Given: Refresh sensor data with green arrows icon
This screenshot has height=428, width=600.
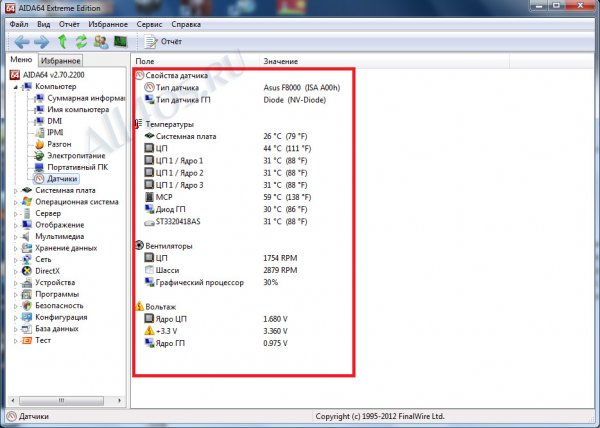Looking at the screenshot, I should [x=81, y=42].
